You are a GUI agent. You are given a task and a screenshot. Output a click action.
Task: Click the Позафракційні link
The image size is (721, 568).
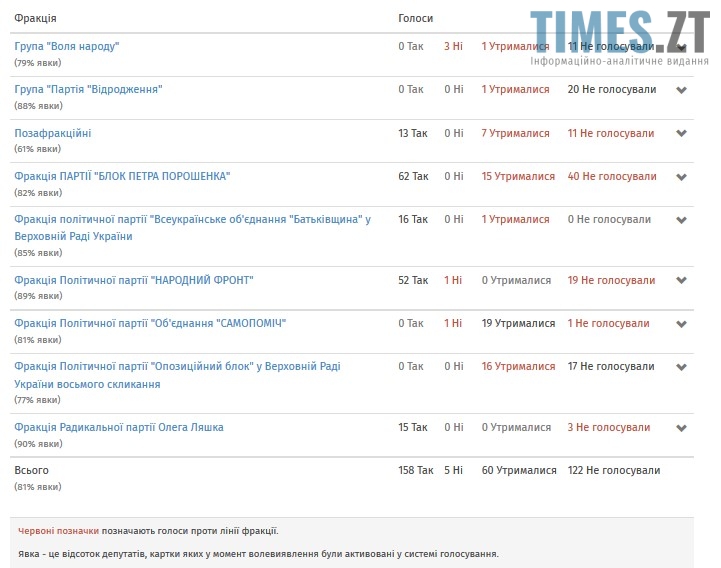click(x=53, y=133)
